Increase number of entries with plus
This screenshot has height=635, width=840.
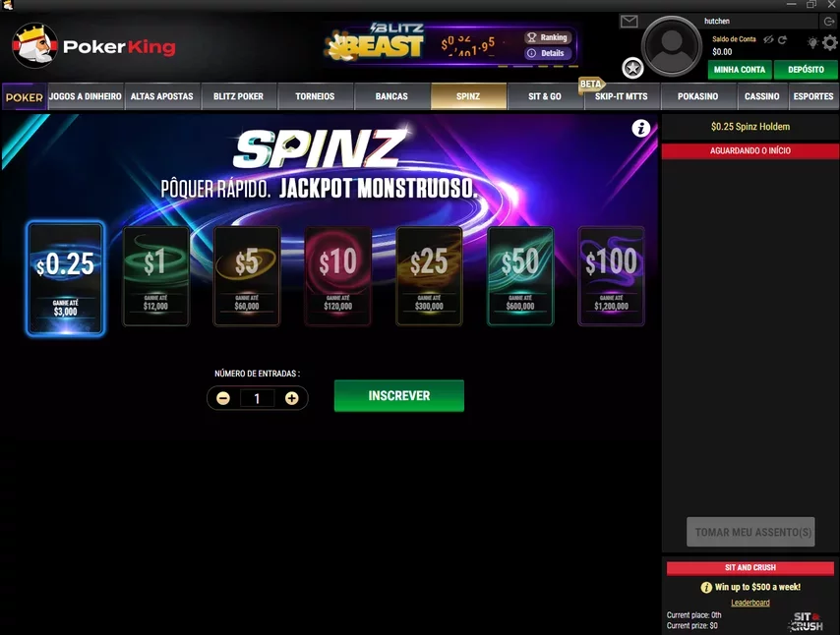click(291, 398)
